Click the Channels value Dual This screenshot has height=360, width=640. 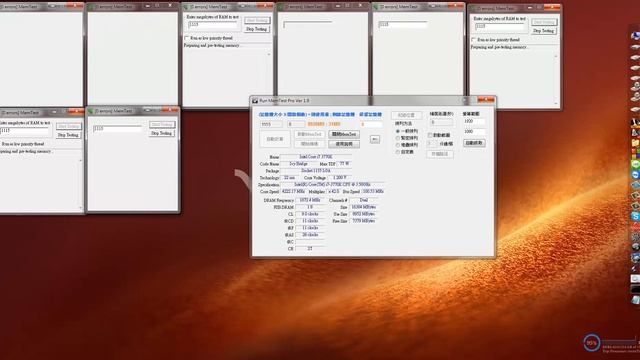364,200
